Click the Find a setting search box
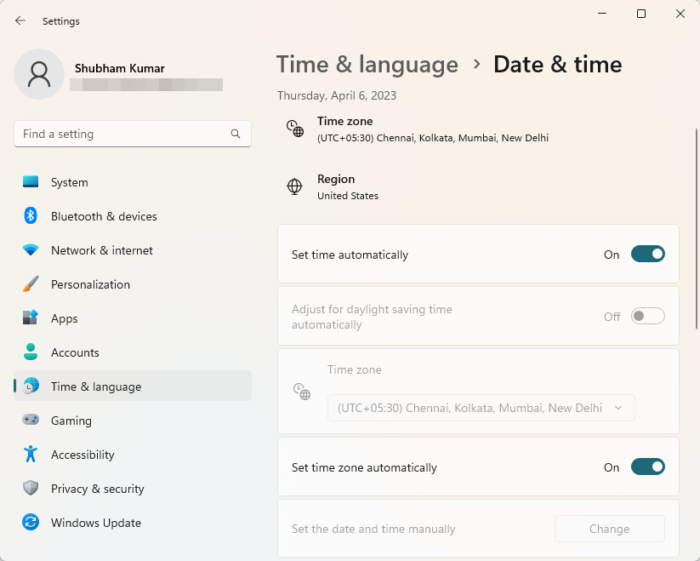 [x=120, y=134]
